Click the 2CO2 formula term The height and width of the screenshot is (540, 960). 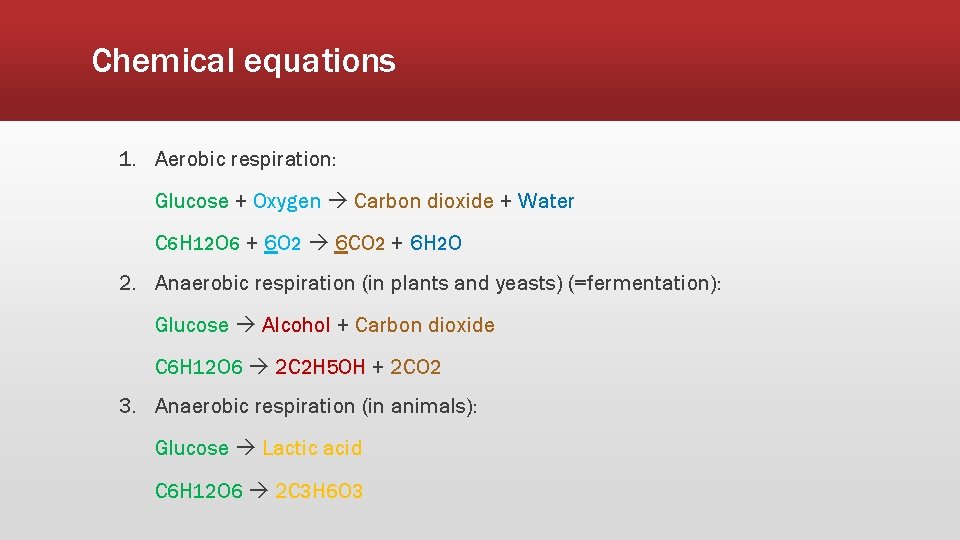tap(415, 367)
